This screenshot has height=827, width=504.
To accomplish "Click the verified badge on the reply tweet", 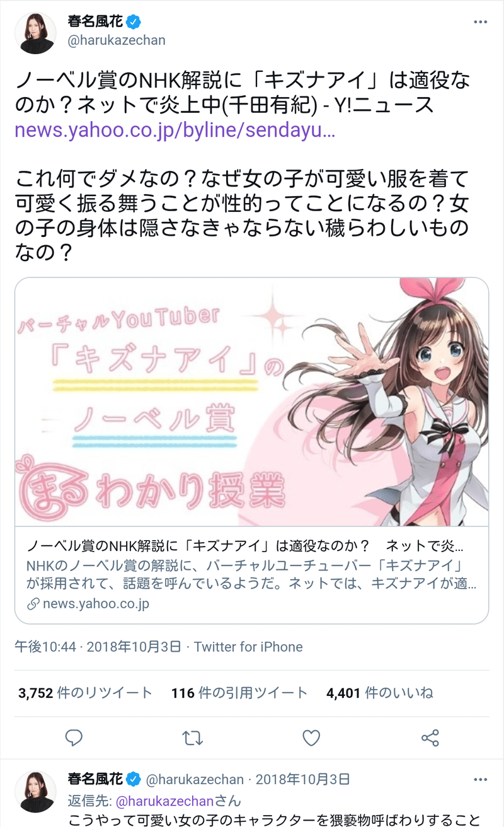I will [x=134, y=778].
